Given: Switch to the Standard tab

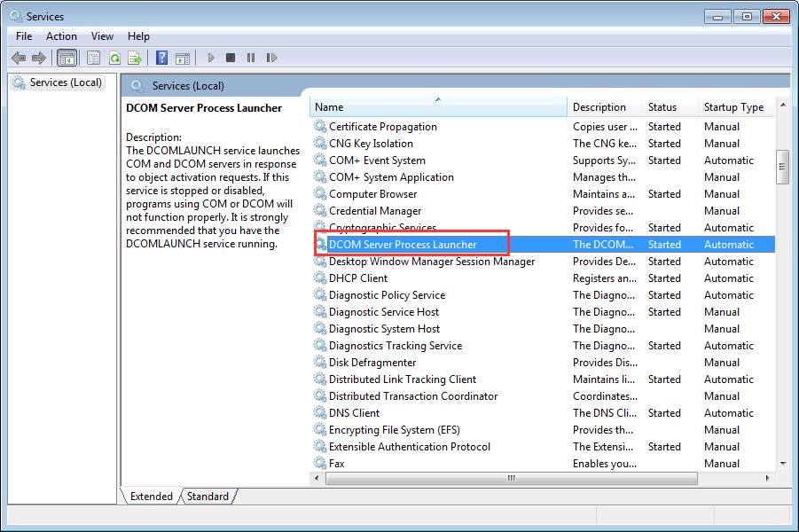Looking at the screenshot, I should click(208, 497).
